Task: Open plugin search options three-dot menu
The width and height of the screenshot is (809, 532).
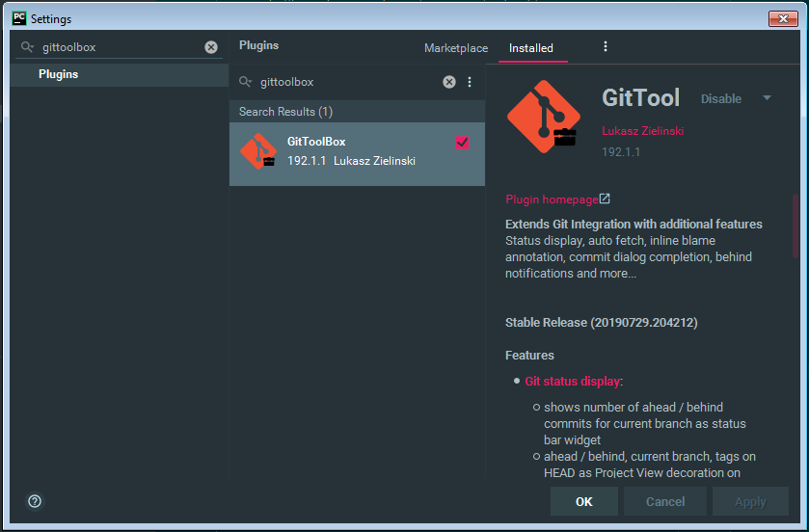Action: coord(470,82)
